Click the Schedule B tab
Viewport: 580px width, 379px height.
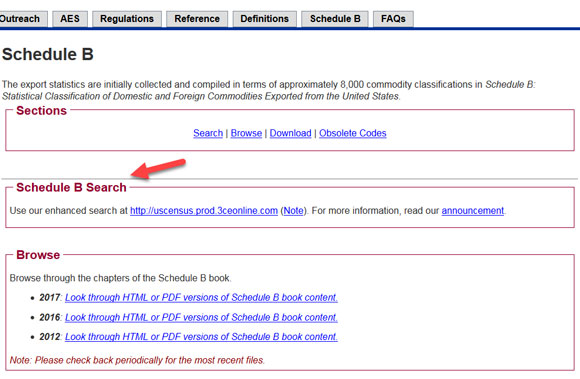(335, 19)
